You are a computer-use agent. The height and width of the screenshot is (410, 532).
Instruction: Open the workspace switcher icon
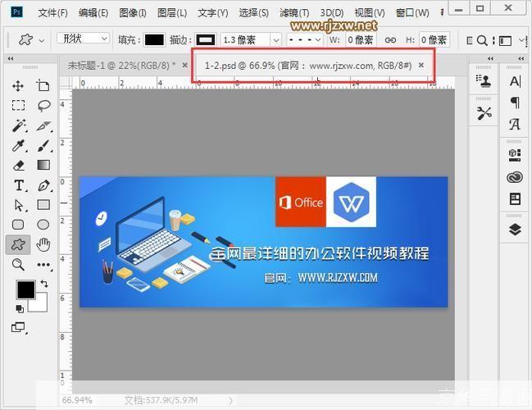[x=505, y=41]
